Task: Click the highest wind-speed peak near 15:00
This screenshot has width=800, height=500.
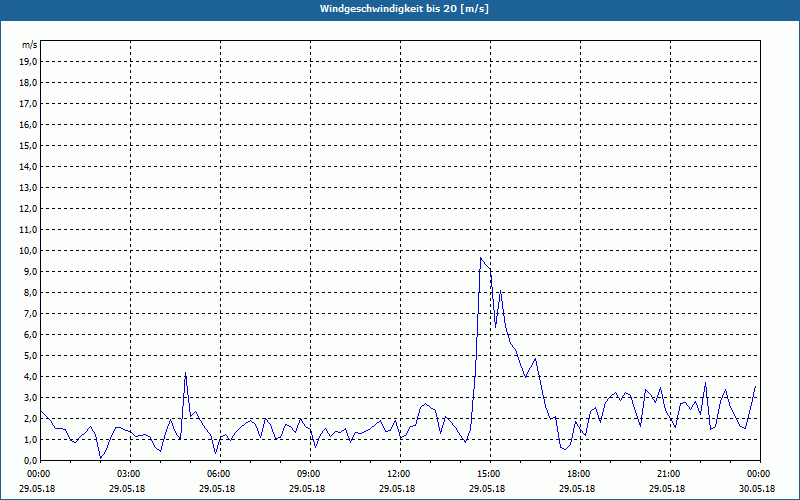Action: 481,258
